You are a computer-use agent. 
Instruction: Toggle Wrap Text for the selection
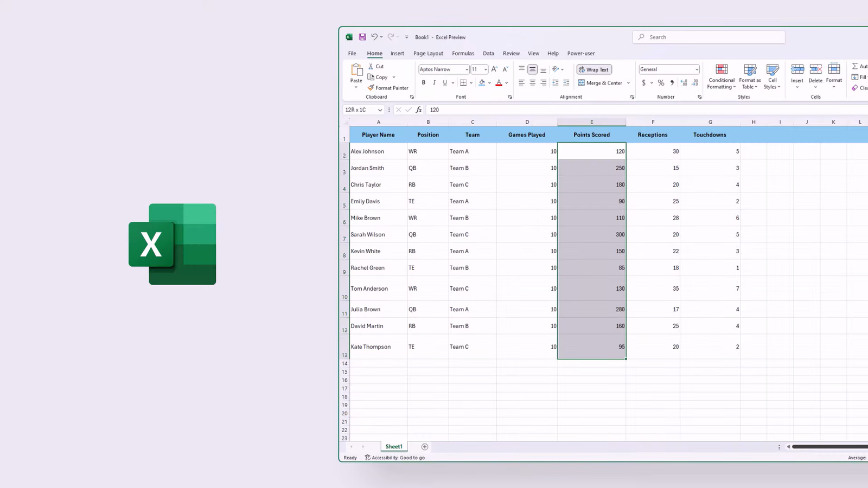[x=594, y=69]
